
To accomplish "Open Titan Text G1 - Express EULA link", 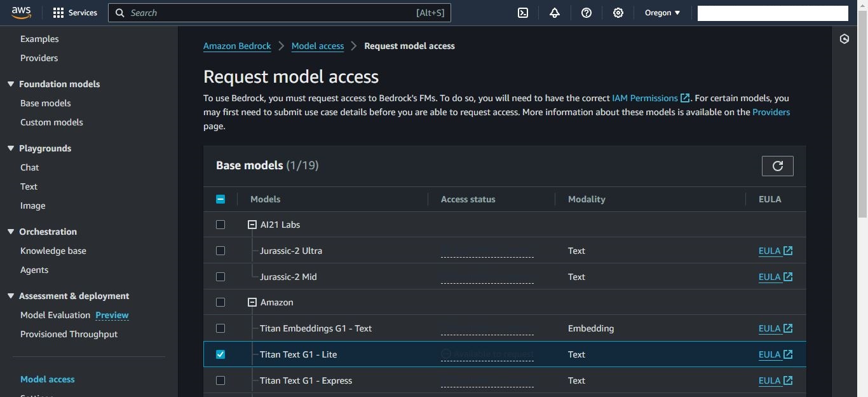I will (x=775, y=380).
